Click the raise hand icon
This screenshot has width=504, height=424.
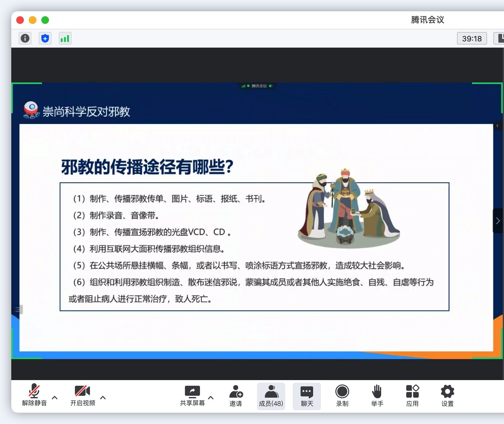pos(377,396)
